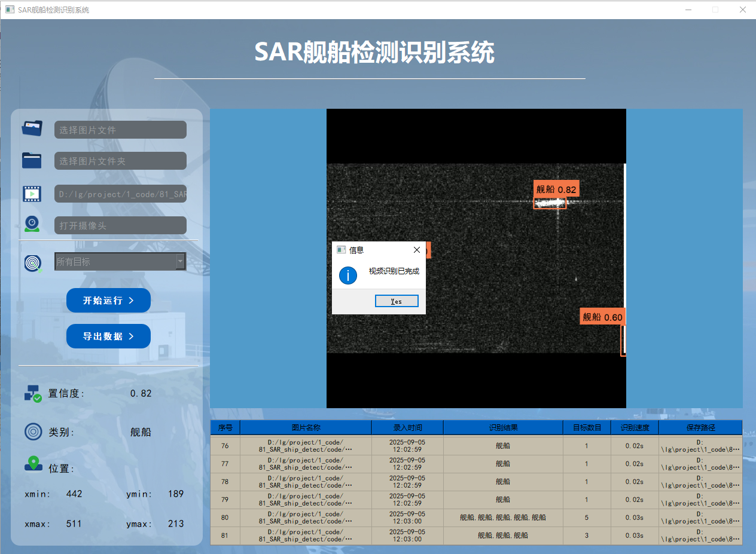Click the 识别速度 column header

pyautogui.click(x=635, y=427)
